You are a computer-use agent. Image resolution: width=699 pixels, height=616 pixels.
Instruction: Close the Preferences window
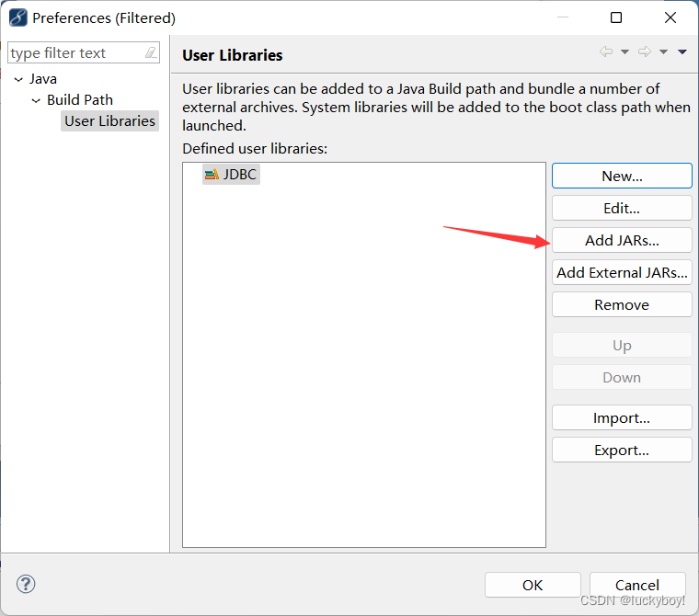670,17
